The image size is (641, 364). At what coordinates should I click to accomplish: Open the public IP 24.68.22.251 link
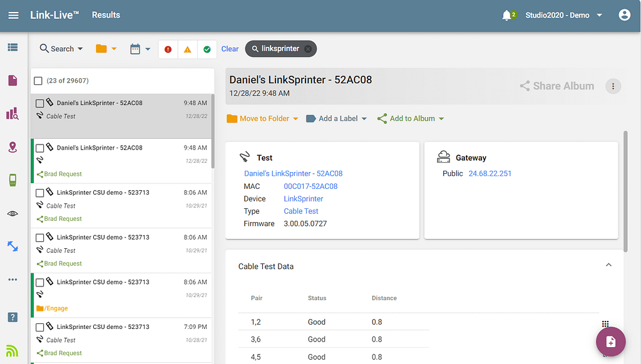click(x=490, y=173)
